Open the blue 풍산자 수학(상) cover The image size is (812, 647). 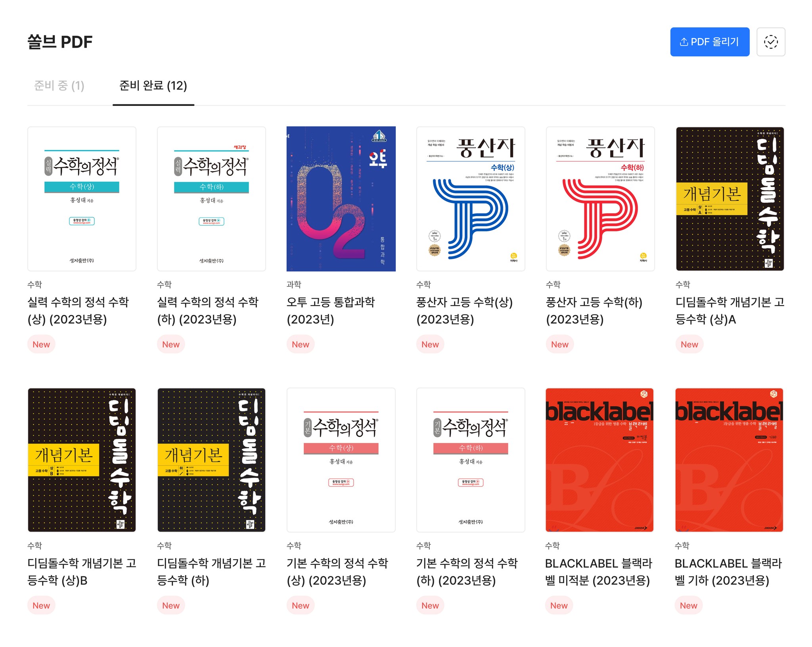pyautogui.click(x=471, y=199)
